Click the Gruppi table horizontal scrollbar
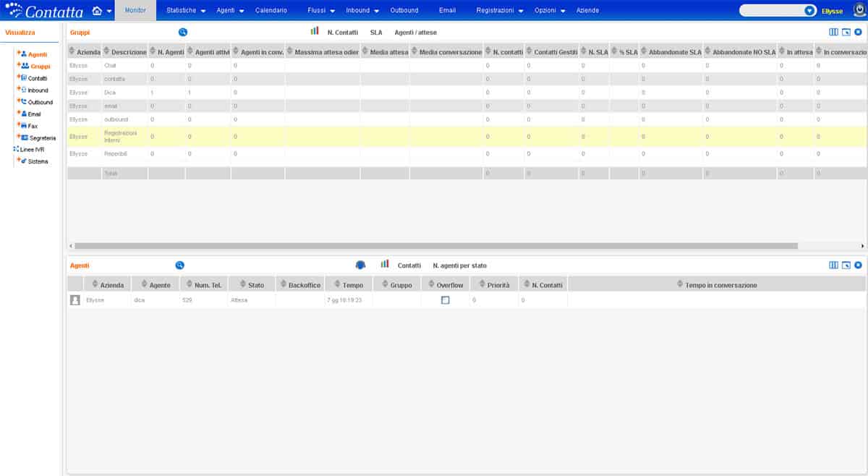 pyautogui.click(x=434, y=246)
